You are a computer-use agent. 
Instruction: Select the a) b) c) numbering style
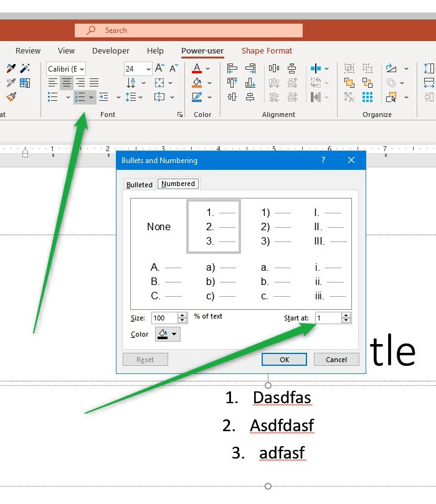click(220, 281)
